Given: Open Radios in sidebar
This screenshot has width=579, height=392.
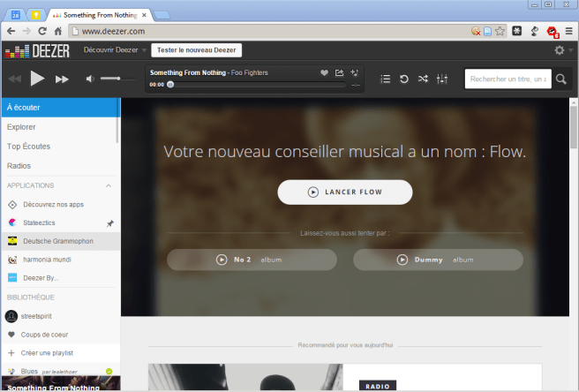Looking at the screenshot, I should click(x=59, y=166).
